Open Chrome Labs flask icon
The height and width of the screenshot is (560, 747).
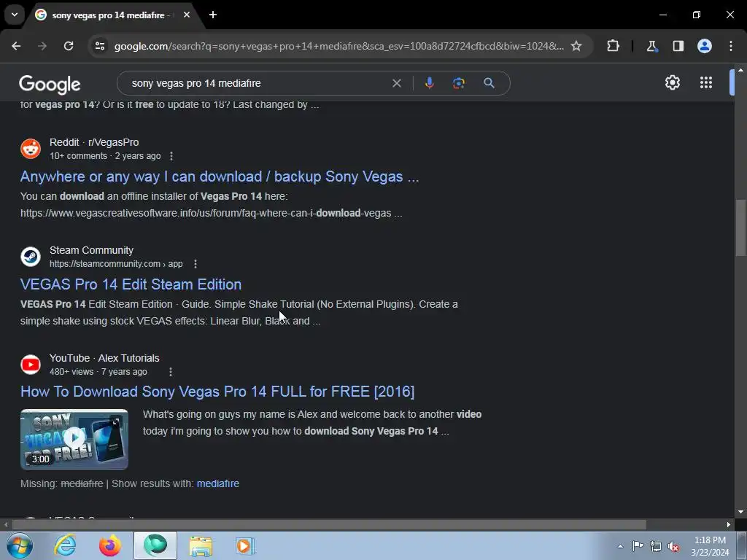(x=651, y=46)
